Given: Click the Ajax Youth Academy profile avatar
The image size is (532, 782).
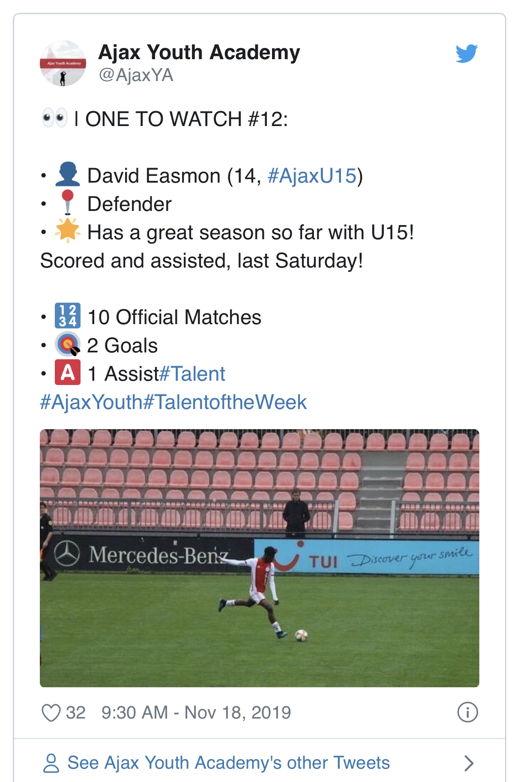Looking at the screenshot, I should click(63, 63).
